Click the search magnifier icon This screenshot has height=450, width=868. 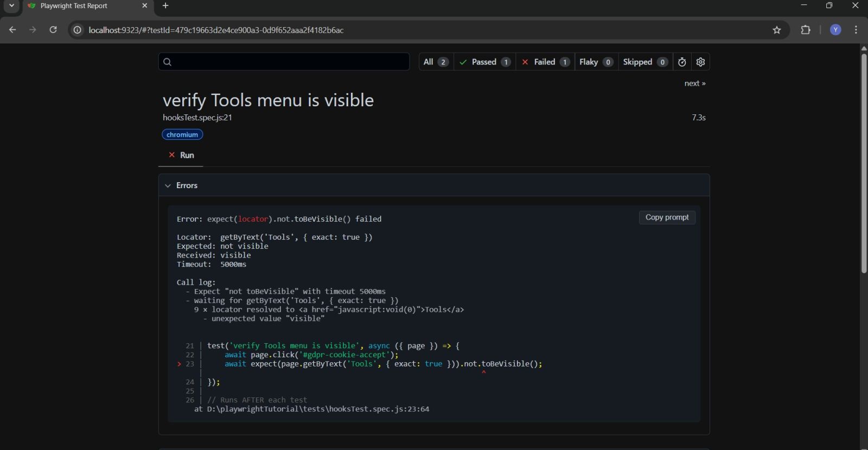(x=167, y=62)
